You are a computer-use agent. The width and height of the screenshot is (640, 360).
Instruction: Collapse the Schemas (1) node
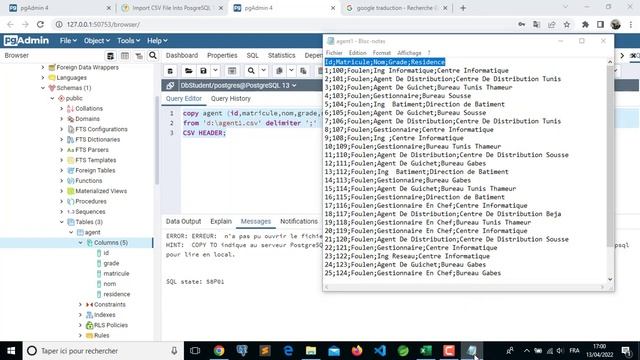43,88
